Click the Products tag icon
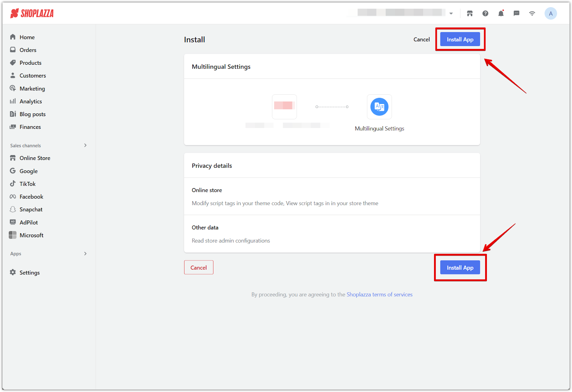 [x=13, y=63]
